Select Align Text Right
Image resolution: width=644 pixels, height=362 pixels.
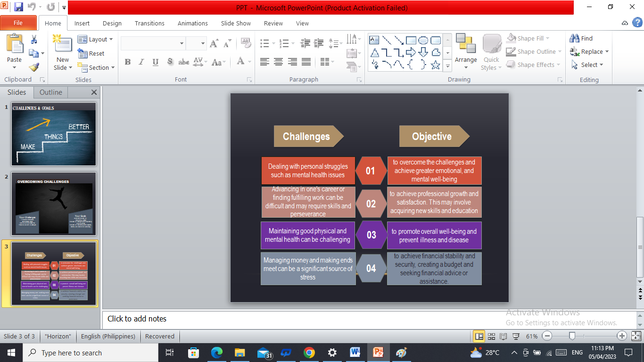293,62
